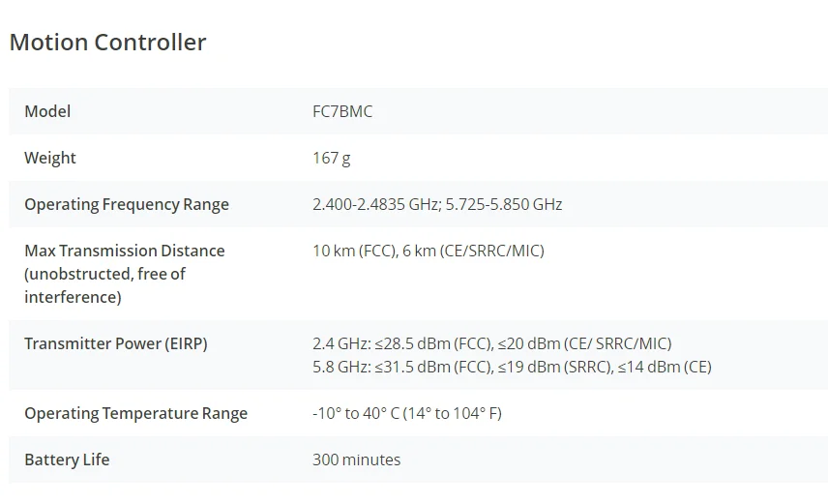Select the 167 g weight value

(332, 158)
